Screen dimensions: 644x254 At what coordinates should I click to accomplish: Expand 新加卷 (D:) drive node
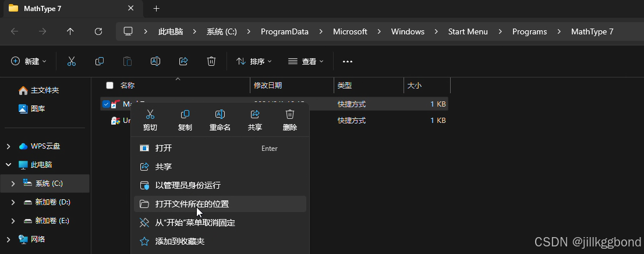pyautogui.click(x=13, y=202)
